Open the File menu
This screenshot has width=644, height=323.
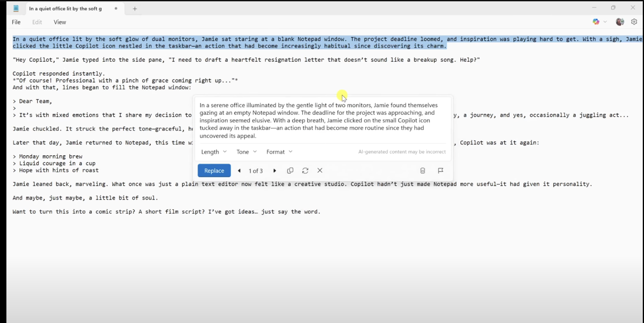point(16,22)
